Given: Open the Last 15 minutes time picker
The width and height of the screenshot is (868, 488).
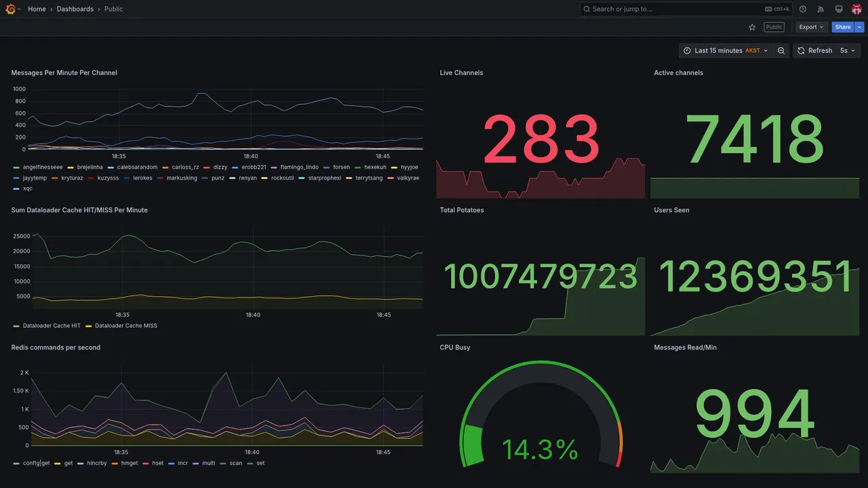Looking at the screenshot, I should 726,51.
